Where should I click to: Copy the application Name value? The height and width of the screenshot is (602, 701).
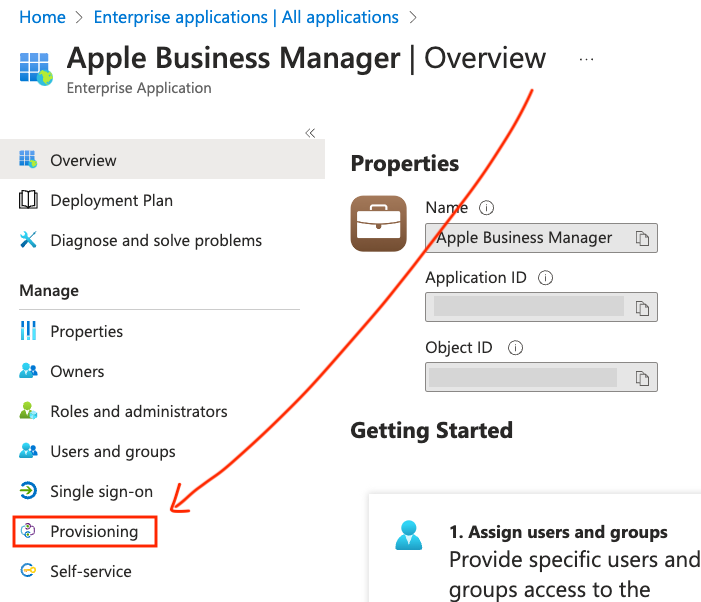[x=642, y=238]
